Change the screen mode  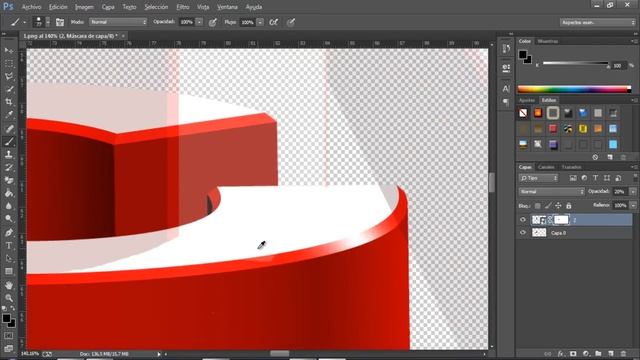click(x=9, y=348)
